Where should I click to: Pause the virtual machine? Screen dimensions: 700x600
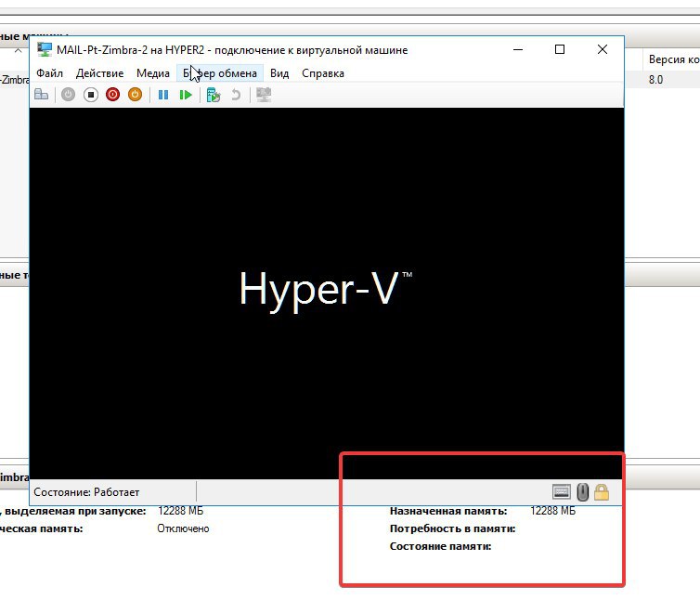[163, 95]
